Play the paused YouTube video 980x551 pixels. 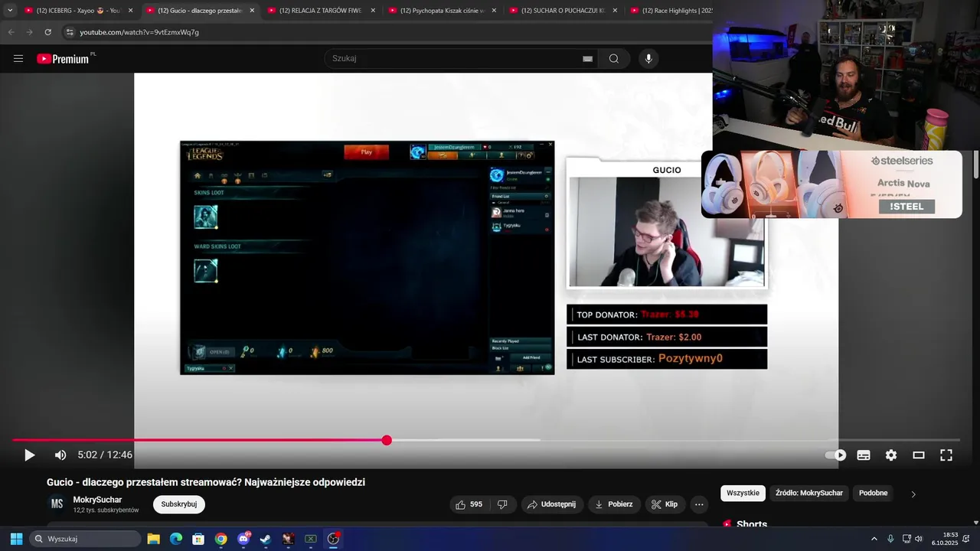tap(29, 455)
